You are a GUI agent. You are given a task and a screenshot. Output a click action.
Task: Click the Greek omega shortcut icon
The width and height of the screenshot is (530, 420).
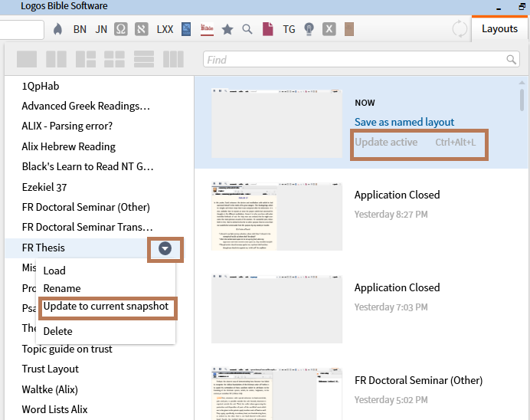click(x=121, y=29)
